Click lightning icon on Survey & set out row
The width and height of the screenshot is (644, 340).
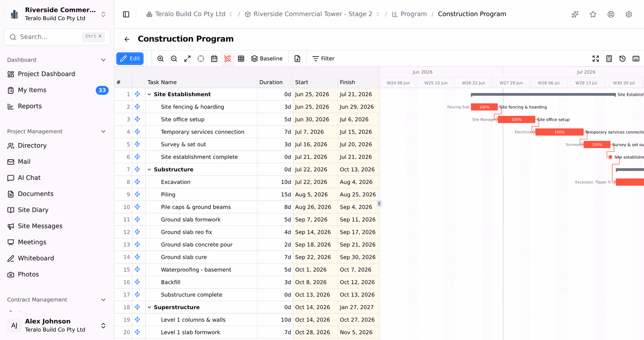[x=137, y=144]
